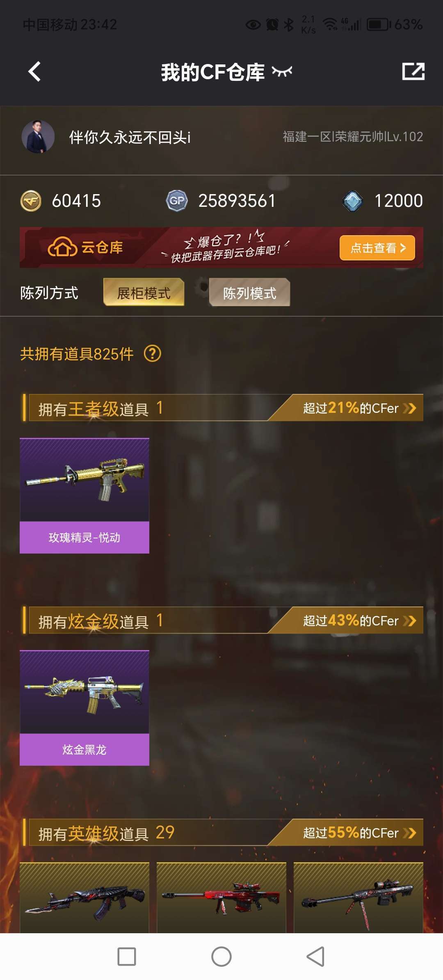Viewport: 443px width, 980px height.
Task: Open the 玫瑰精灵-悦动 weapon card
Action: coord(84,496)
